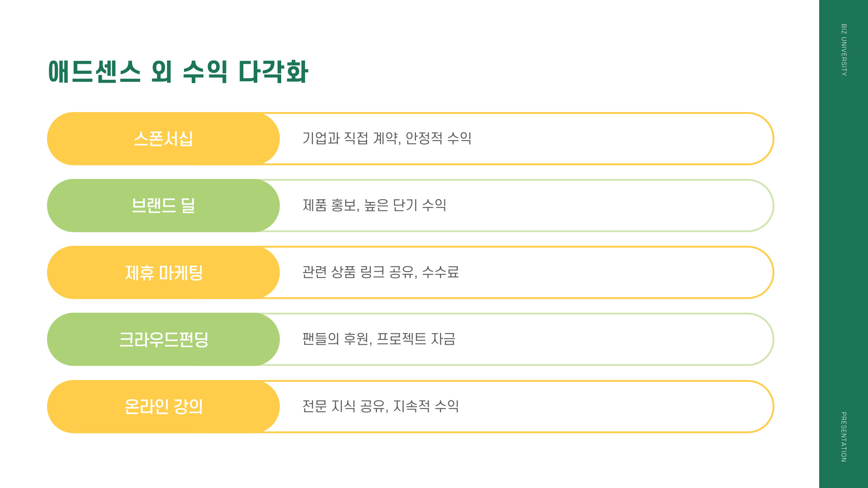
Task: Select the text 팬들의 후원, 프로젝트 자금
Action: 379,339
